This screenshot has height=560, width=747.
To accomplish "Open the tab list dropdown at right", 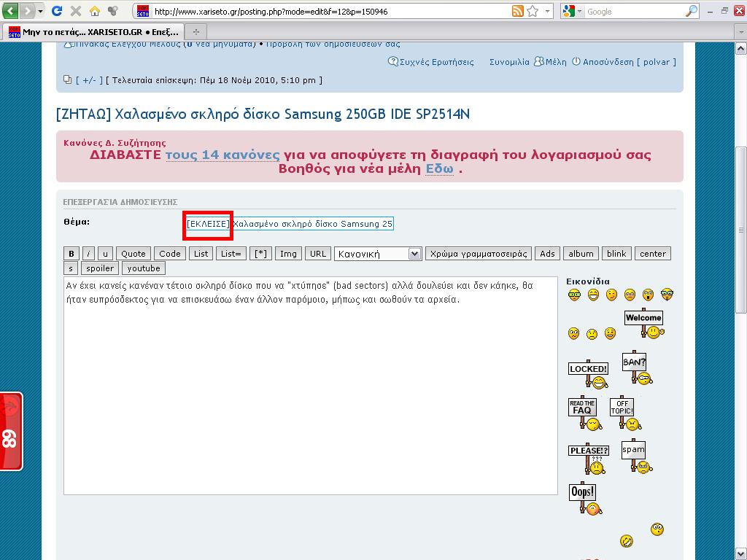I will click(x=741, y=32).
